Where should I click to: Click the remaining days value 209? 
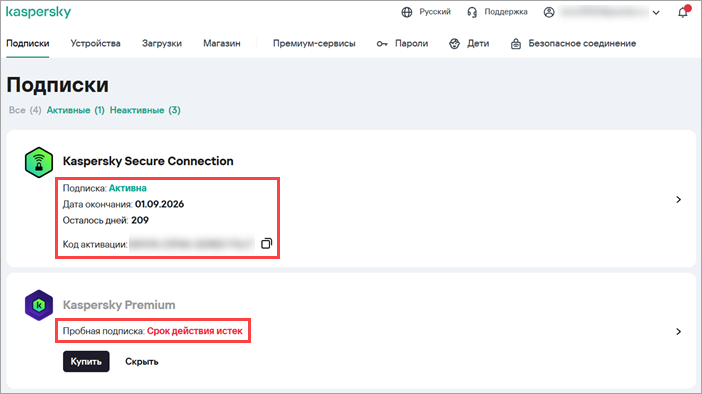pyautogui.click(x=140, y=220)
